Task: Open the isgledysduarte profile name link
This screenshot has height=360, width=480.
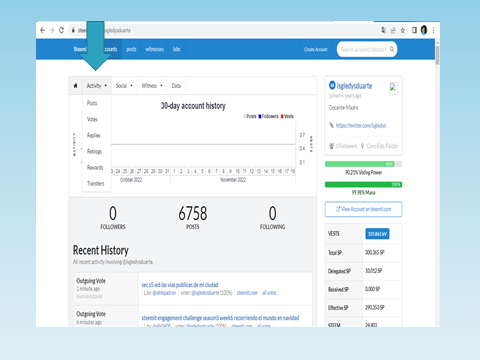Action: coord(354,86)
